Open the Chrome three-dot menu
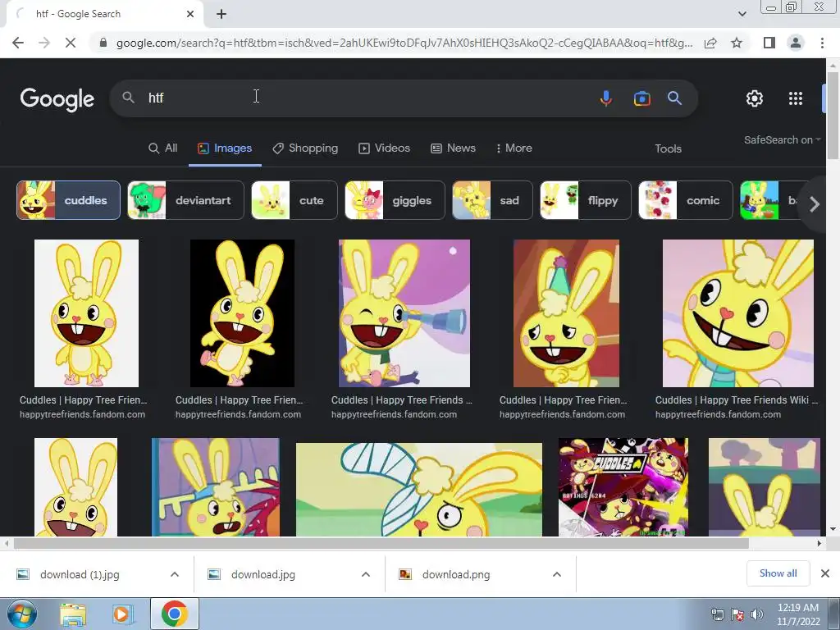This screenshot has width=840, height=630. click(822, 43)
